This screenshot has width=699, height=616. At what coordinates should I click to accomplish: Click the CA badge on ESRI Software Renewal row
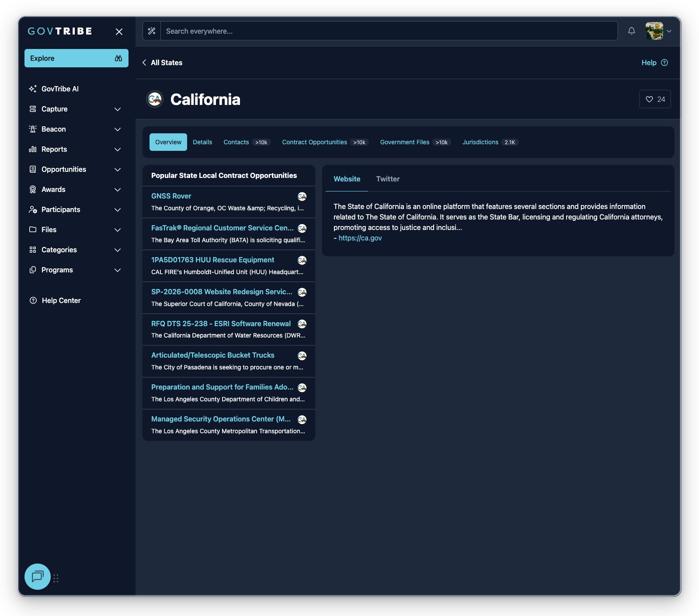[302, 324]
